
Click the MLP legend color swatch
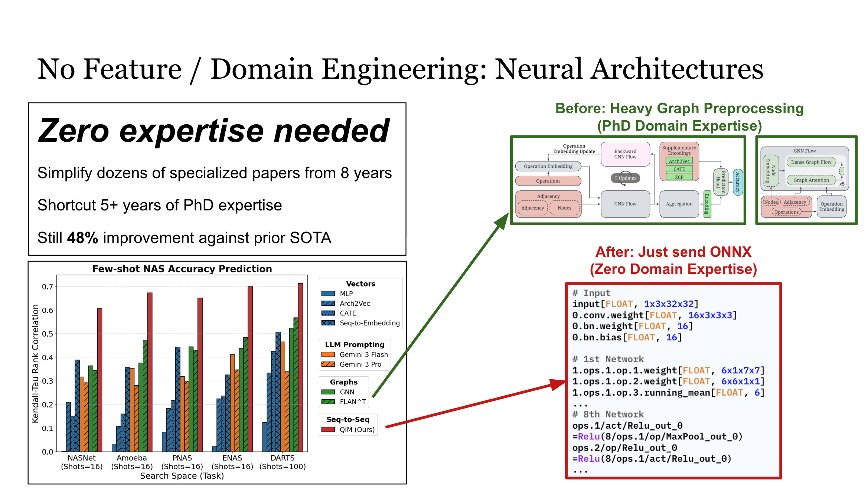point(328,294)
